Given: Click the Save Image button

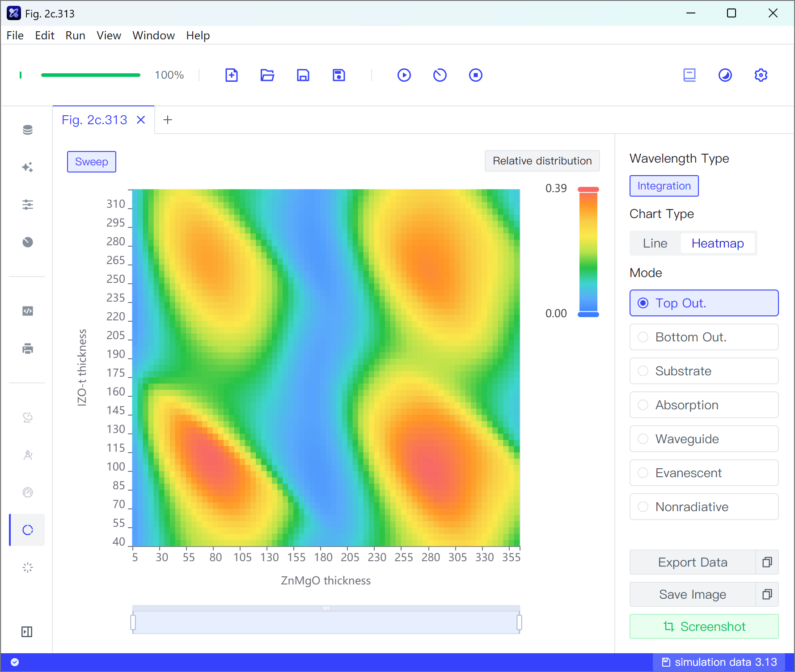Looking at the screenshot, I should pyautogui.click(x=693, y=594).
